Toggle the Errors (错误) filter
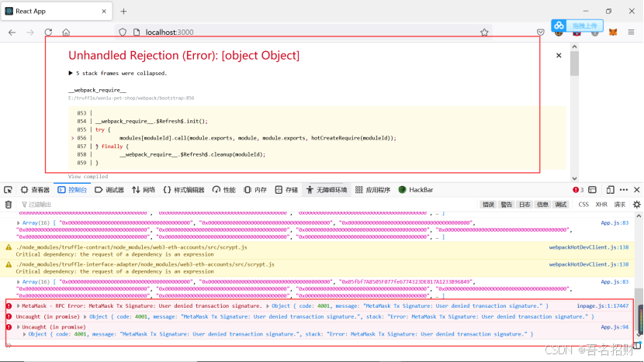 488,205
